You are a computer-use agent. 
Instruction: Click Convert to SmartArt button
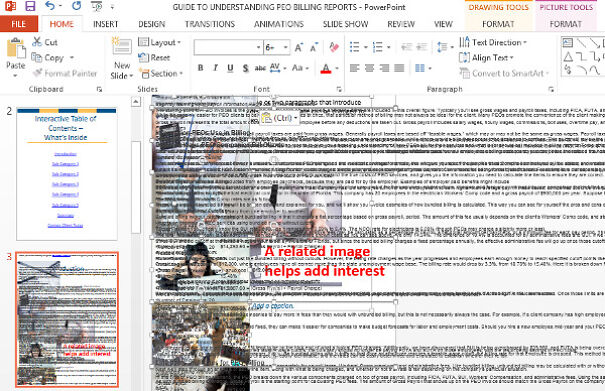[x=504, y=73]
